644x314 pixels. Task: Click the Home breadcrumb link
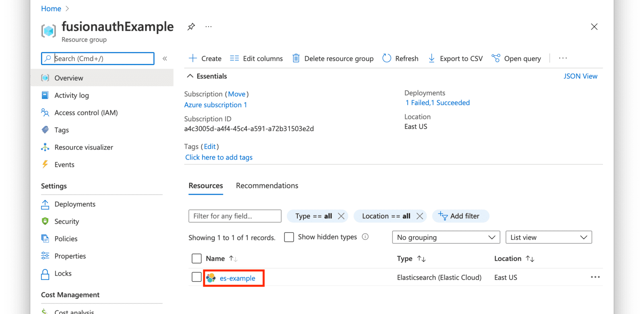click(x=51, y=8)
